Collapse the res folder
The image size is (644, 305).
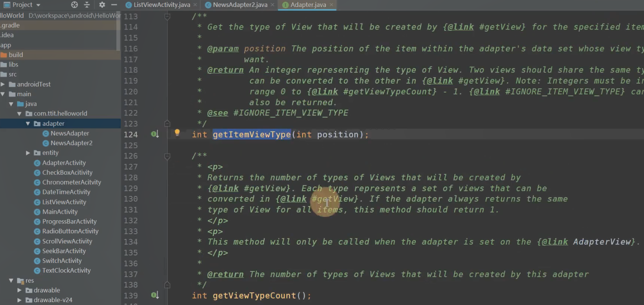[11, 281]
